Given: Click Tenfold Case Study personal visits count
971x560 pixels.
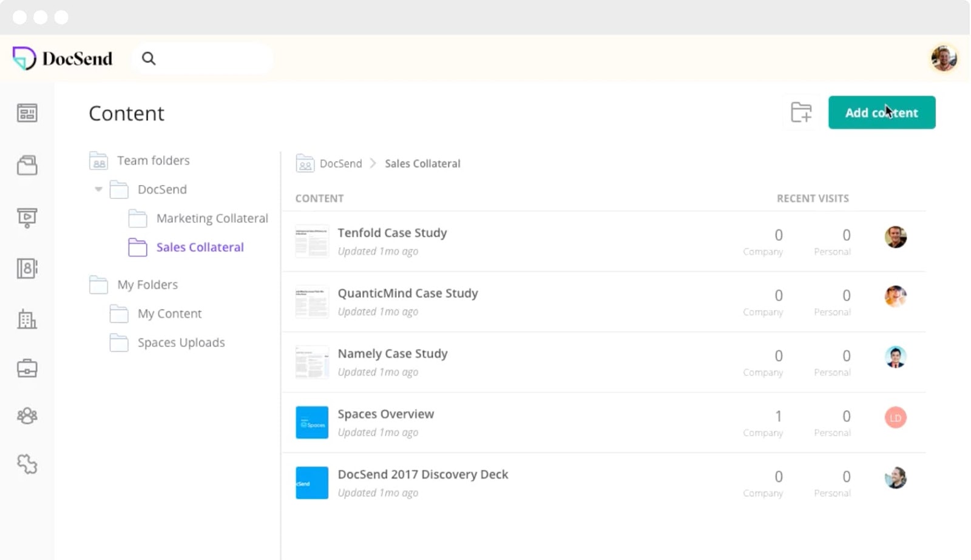Looking at the screenshot, I should point(847,235).
